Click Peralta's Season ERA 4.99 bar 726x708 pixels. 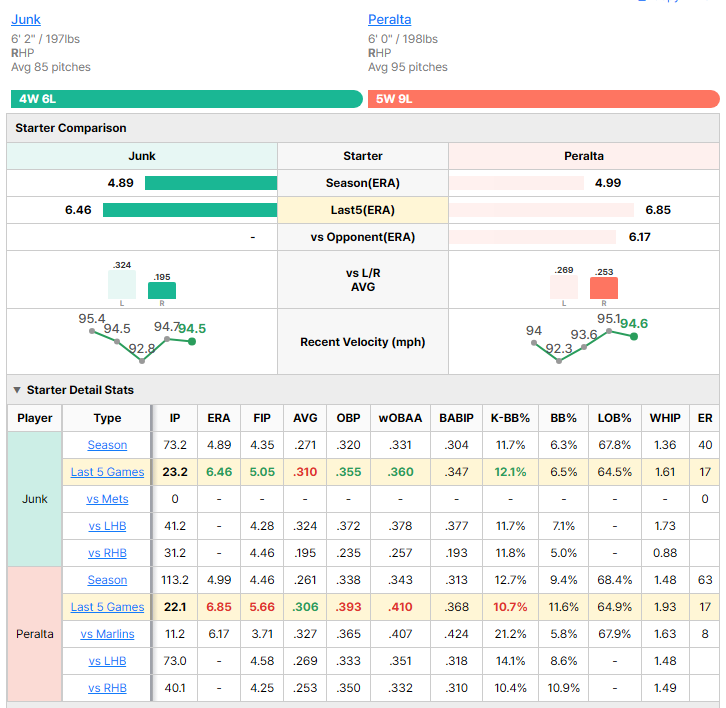coord(516,183)
